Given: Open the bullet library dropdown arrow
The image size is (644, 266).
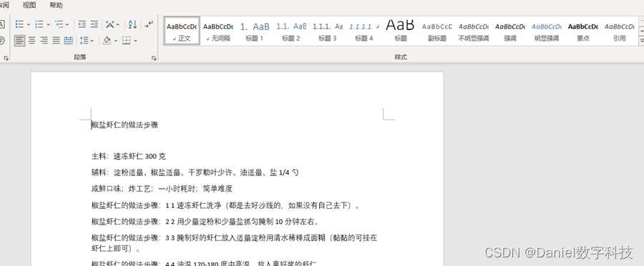Looking at the screenshot, I should pyautogui.click(x=29, y=24).
